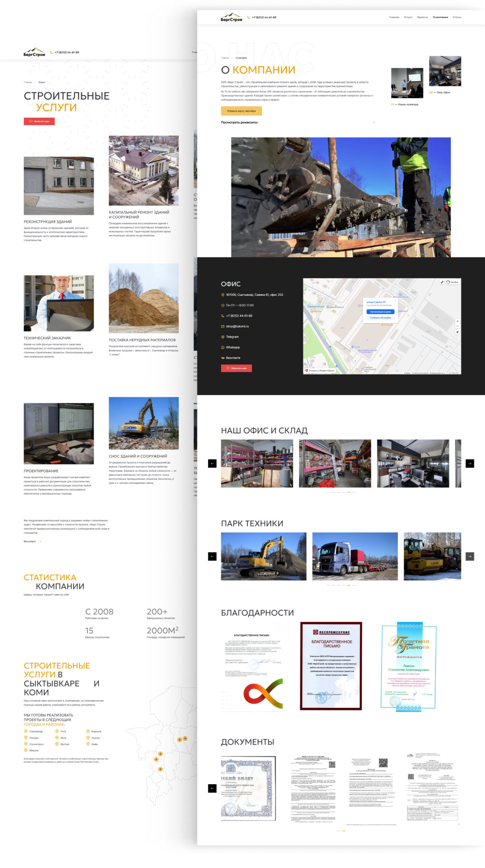Viewport: 485px width, 868px height.
Task: Show previous photo in Наш офис и склад
Action: click(212, 463)
